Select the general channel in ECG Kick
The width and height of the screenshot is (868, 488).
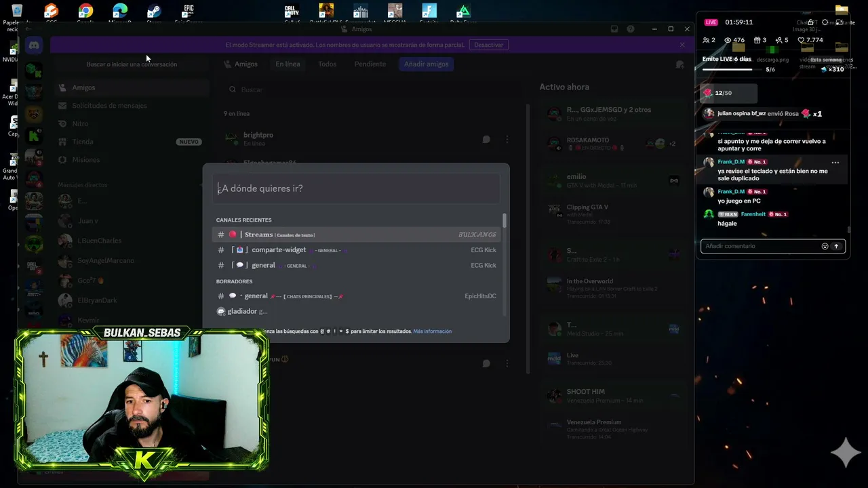click(357, 266)
